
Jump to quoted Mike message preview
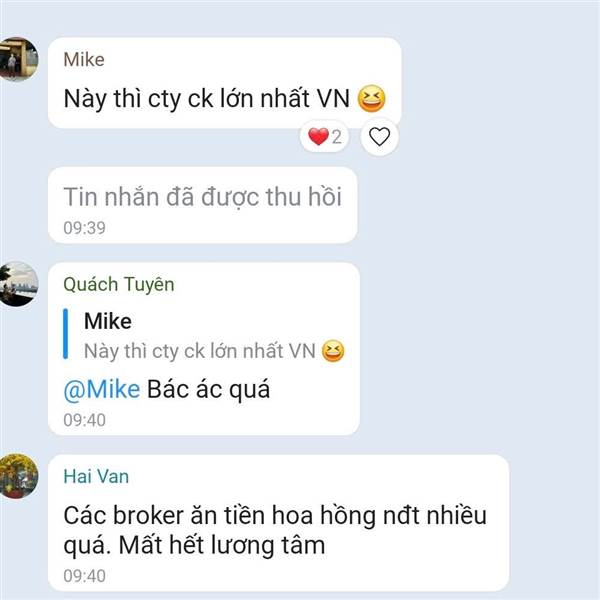tap(205, 334)
